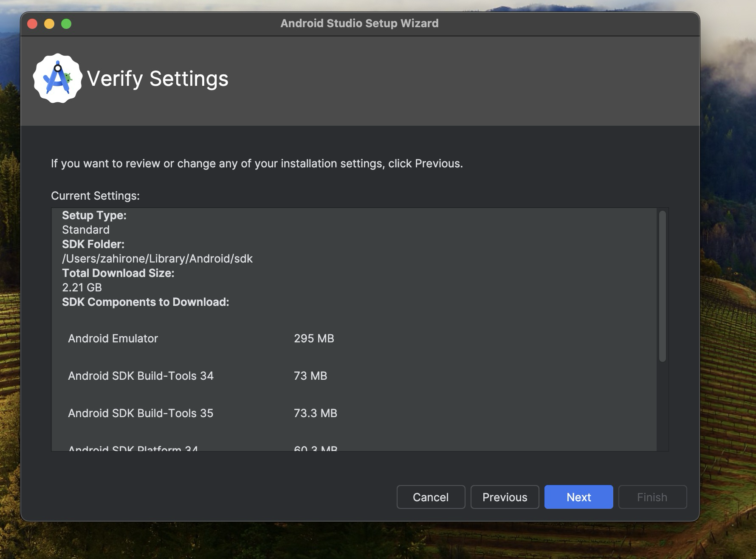Minimize the Setup Wizard window
This screenshot has width=756, height=559.
tap(49, 24)
